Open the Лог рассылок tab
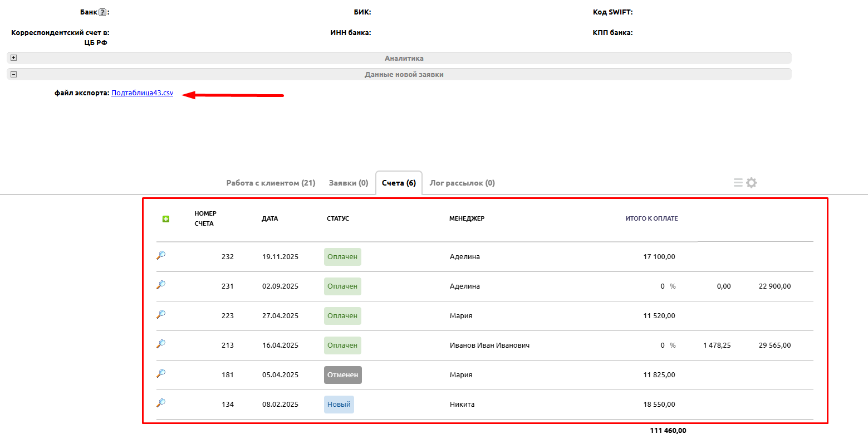The width and height of the screenshot is (868, 443). point(462,183)
